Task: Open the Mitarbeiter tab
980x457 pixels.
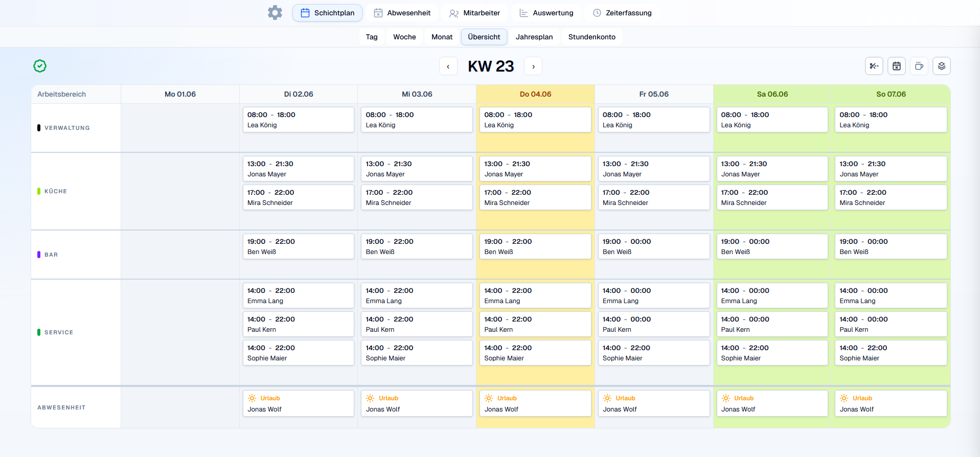Action: (x=474, y=13)
